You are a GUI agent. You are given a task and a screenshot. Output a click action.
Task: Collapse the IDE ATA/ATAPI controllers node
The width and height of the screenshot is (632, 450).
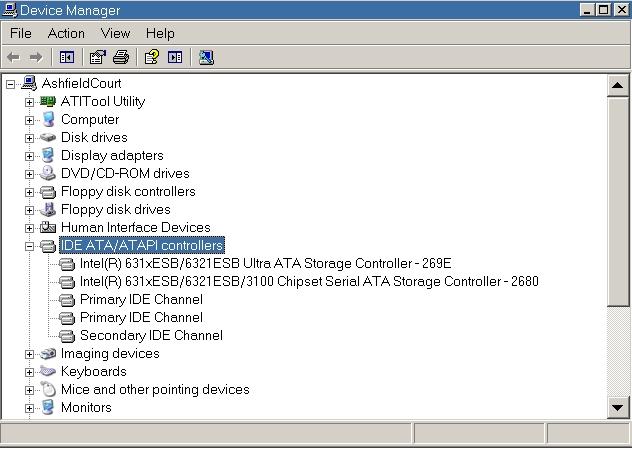(x=29, y=246)
